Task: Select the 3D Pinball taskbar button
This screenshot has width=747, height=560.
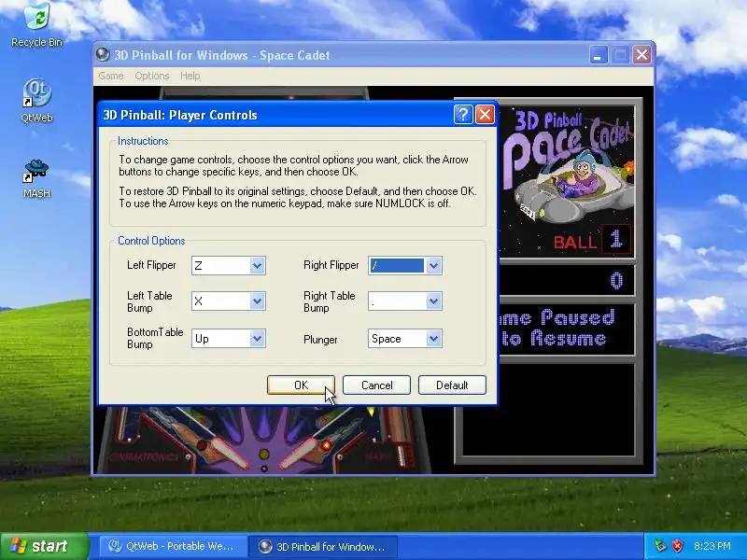Action: [x=325, y=546]
